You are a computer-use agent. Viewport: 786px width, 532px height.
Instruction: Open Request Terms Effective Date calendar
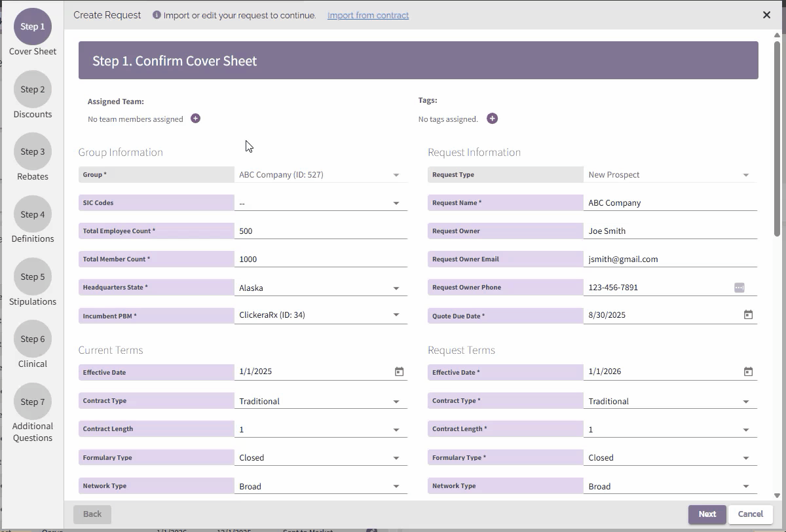(x=748, y=371)
